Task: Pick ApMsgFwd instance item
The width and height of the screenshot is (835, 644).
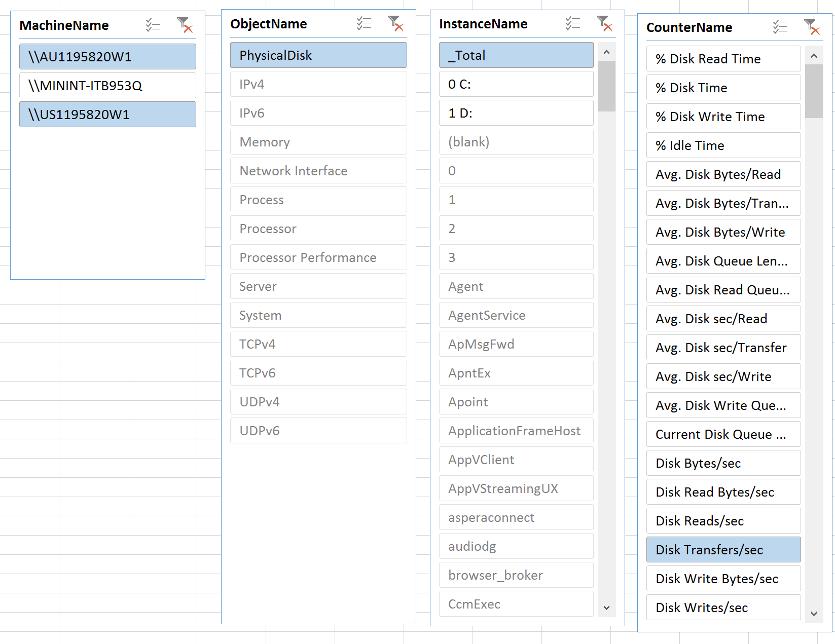Action: point(516,344)
